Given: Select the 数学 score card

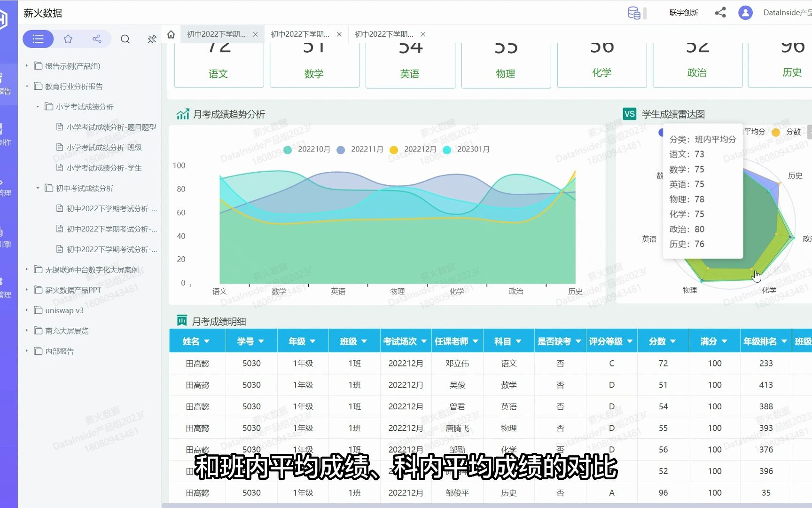Looking at the screenshot, I should (314, 65).
